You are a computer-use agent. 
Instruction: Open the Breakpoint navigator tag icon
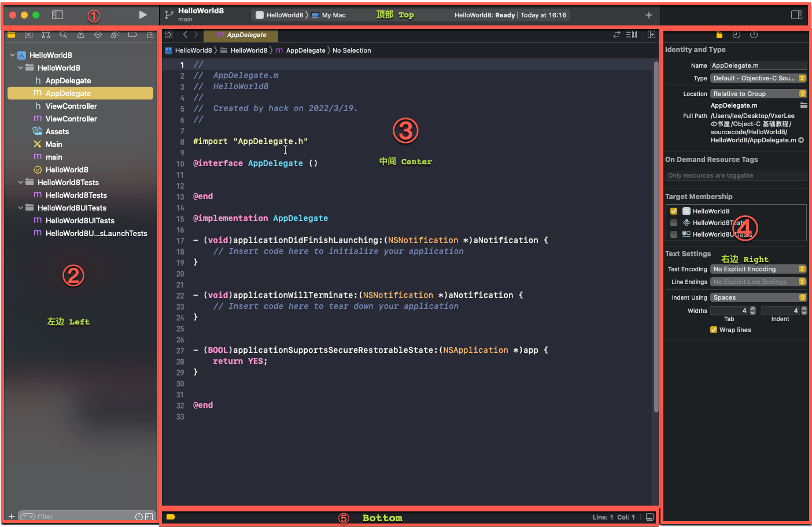(x=132, y=35)
